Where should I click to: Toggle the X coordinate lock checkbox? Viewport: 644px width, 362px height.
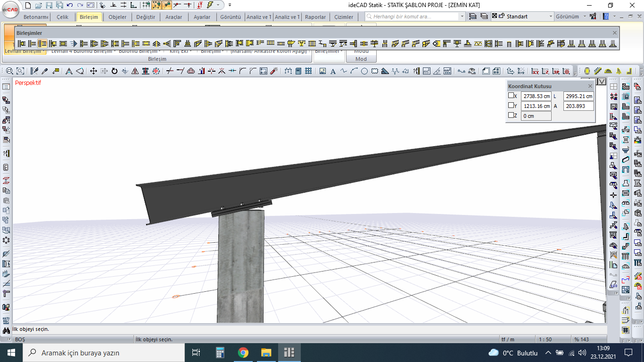tap(511, 95)
